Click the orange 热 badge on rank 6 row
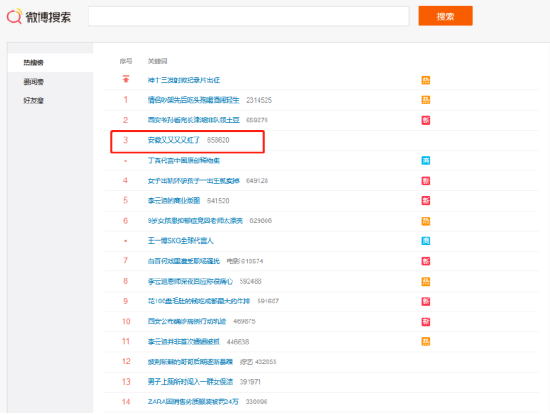 [425, 221]
